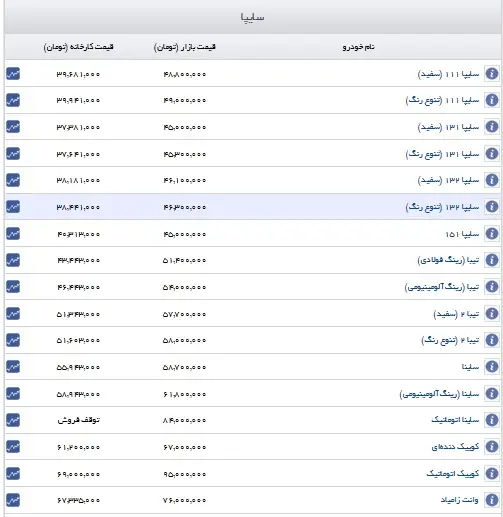Screen dimensions: 503x517
Task: Click the سایپا table title header
Action: (252, 17)
